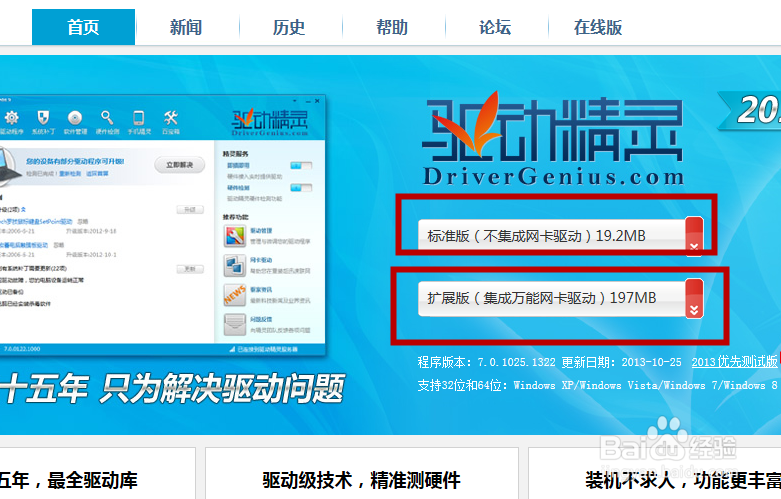Screen dimensions: 781x499
Task: Click the 推荐功能 heading in preview
Action: (x=235, y=217)
